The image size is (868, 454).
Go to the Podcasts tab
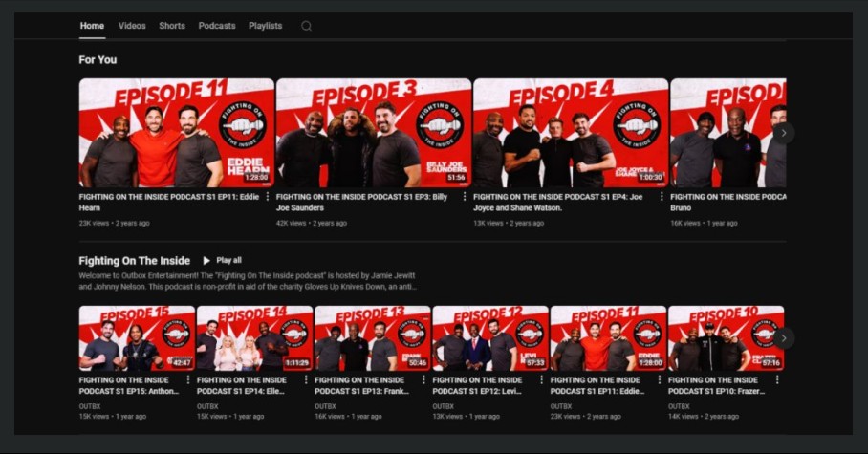click(x=217, y=26)
